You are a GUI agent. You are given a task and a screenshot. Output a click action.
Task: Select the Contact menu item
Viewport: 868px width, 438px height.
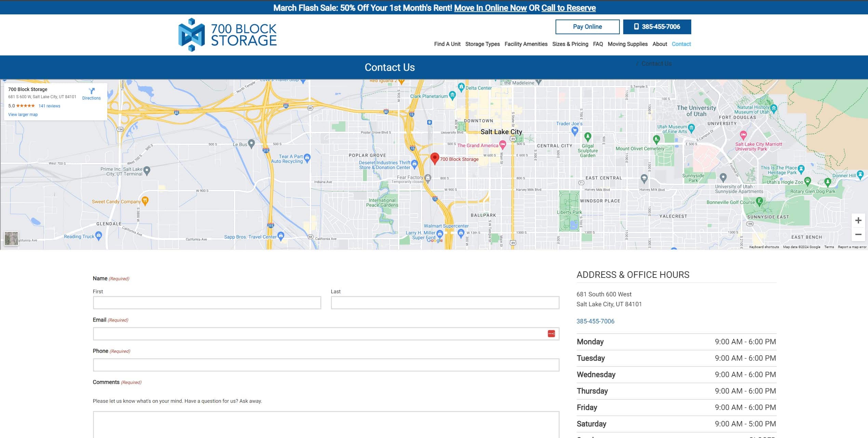(681, 44)
